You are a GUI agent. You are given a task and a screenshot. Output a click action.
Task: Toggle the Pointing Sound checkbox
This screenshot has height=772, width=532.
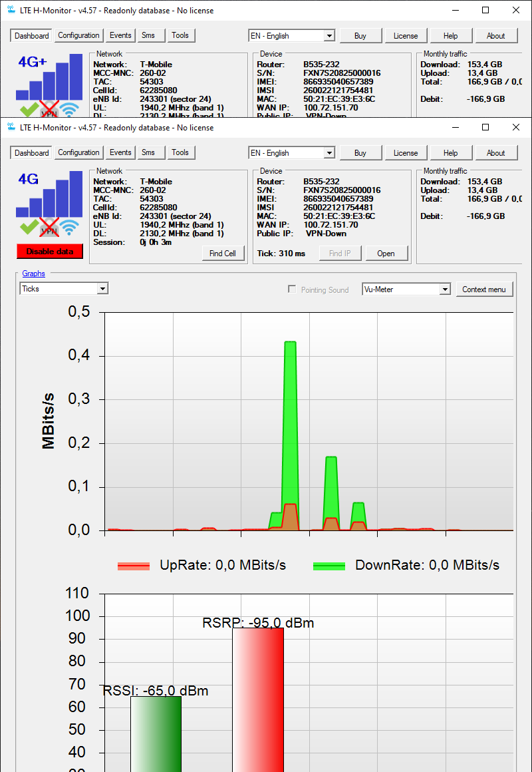pyautogui.click(x=292, y=289)
